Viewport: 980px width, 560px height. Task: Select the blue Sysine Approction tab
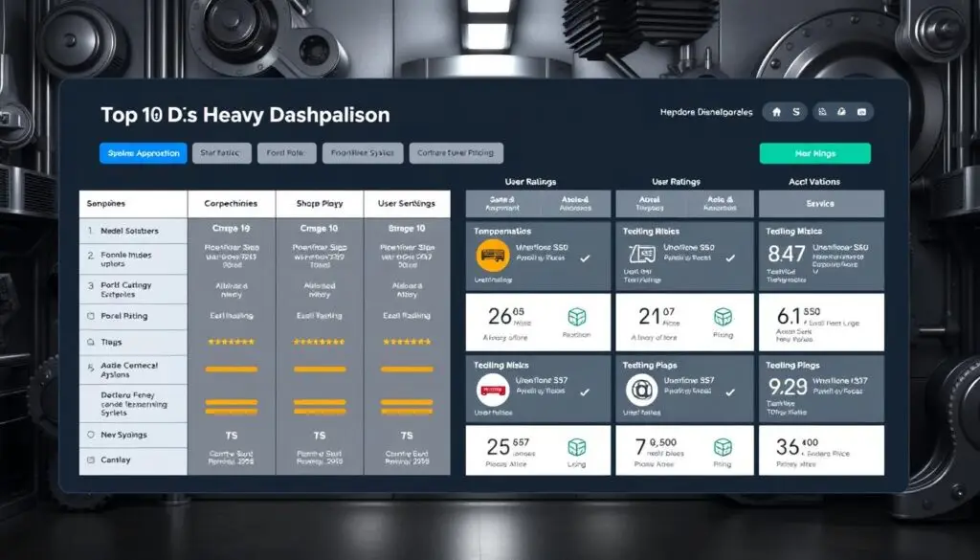point(143,153)
